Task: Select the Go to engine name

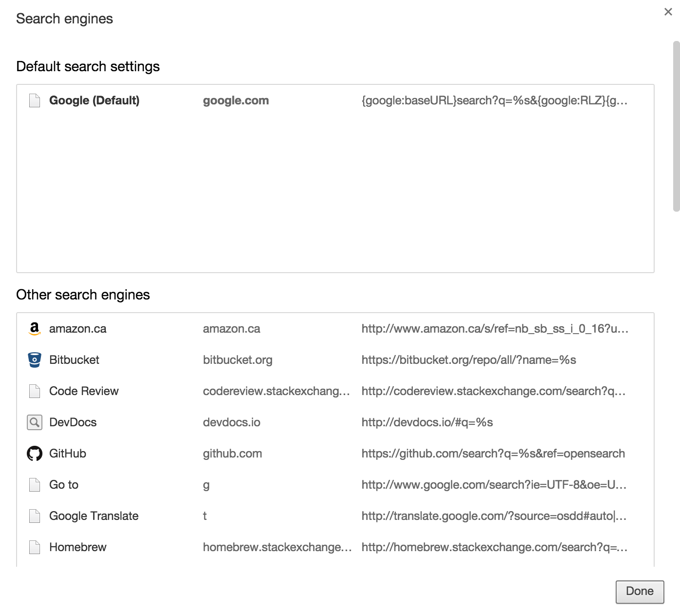Action: pyautogui.click(x=64, y=485)
